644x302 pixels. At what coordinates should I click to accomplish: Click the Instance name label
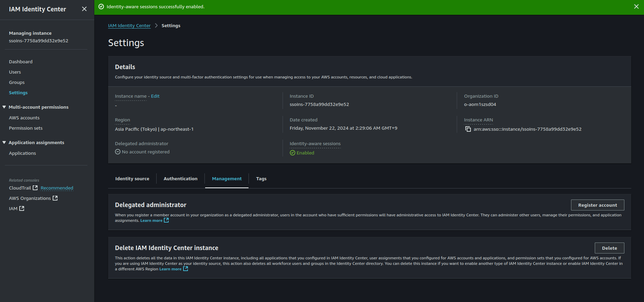click(131, 96)
